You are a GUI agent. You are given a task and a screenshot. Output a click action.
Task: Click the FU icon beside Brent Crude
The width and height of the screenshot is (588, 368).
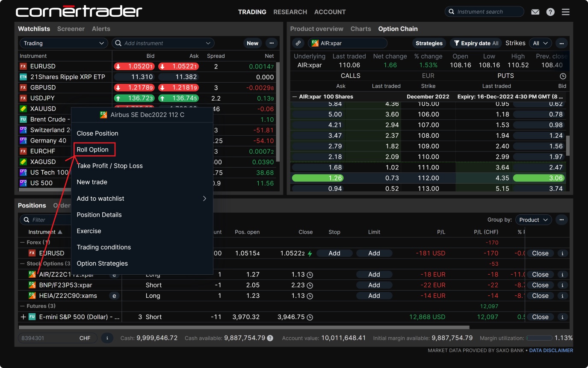pos(24,119)
